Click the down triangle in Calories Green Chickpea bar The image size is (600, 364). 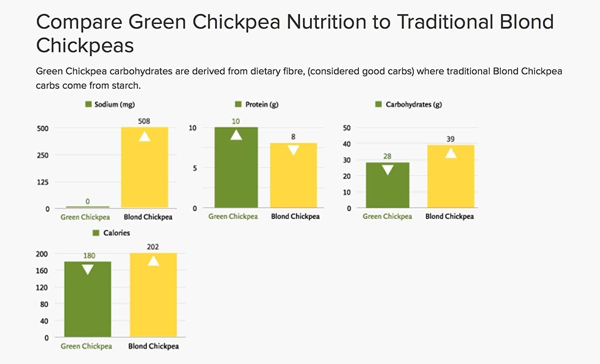[x=88, y=270]
